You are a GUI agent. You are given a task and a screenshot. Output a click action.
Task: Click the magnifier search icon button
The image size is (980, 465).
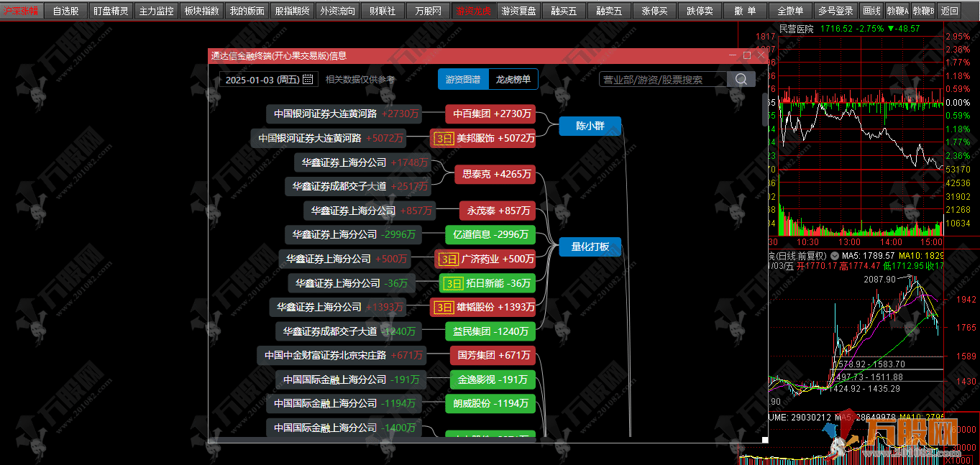click(x=741, y=79)
